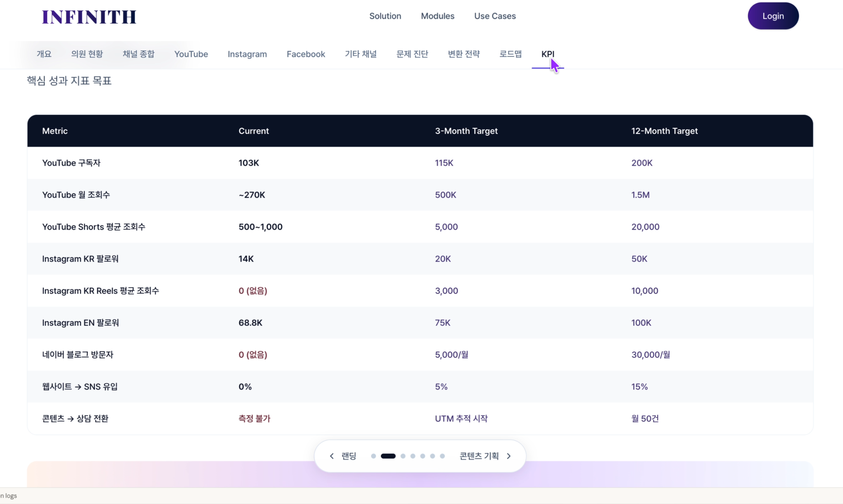Select the third pagination dot
Viewport: 843px width, 504px height.
(x=403, y=456)
